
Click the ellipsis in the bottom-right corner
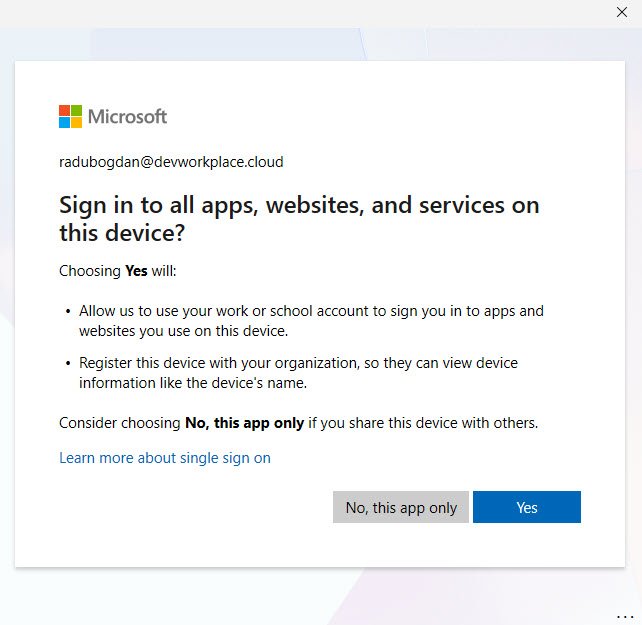pos(625,614)
